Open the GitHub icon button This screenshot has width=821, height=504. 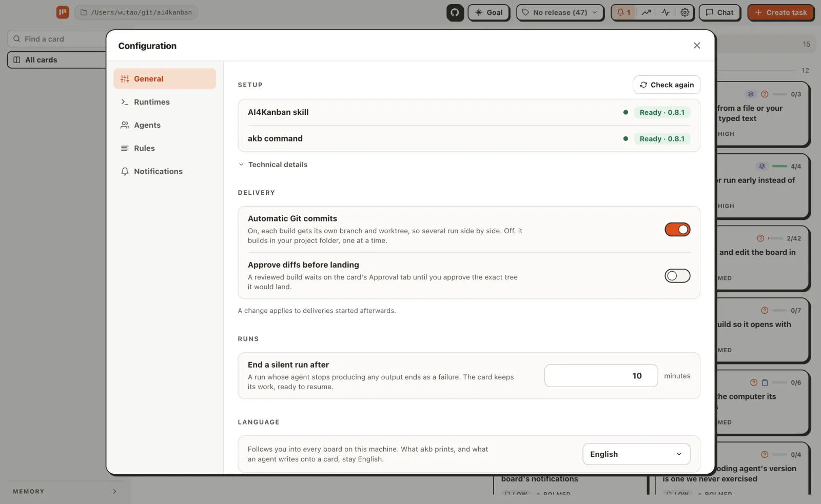click(455, 12)
